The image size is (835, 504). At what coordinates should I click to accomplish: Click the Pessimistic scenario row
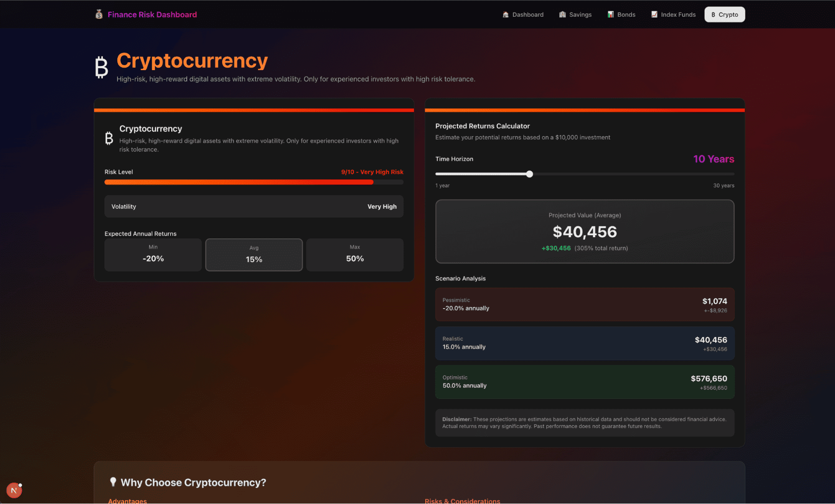point(584,304)
